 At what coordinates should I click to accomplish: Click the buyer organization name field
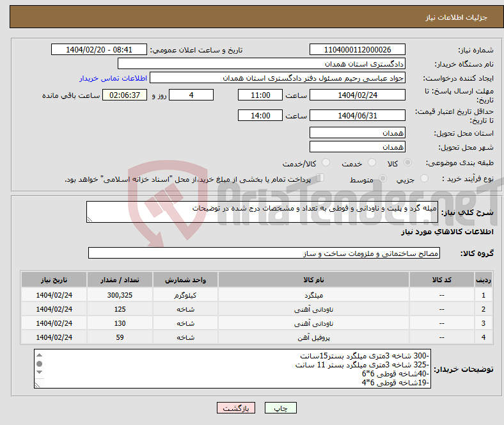pyautogui.click(x=262, y=64)
